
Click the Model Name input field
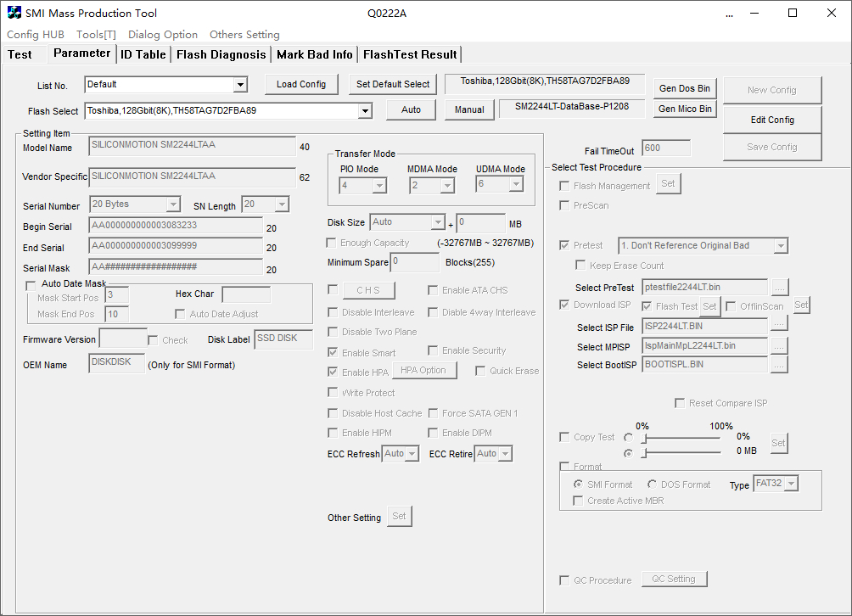(x=192, y=146)
